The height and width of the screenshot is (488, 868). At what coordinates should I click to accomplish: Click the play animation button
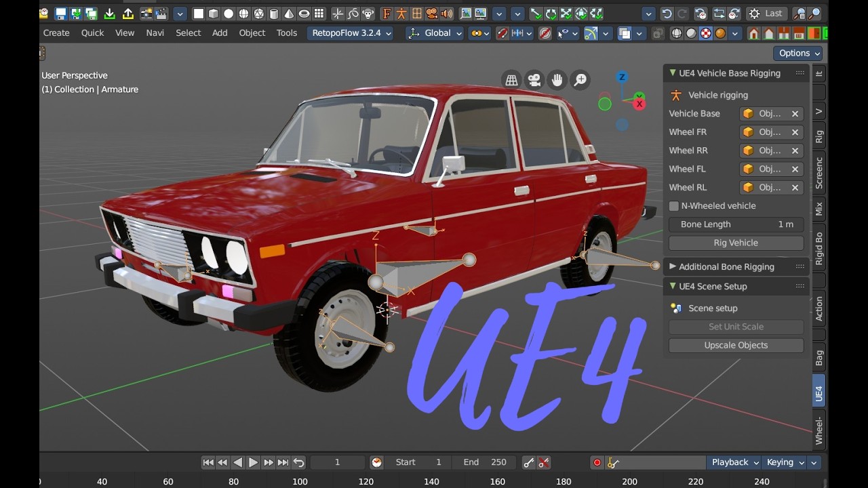pyautogui.click(x=253, y=462)
